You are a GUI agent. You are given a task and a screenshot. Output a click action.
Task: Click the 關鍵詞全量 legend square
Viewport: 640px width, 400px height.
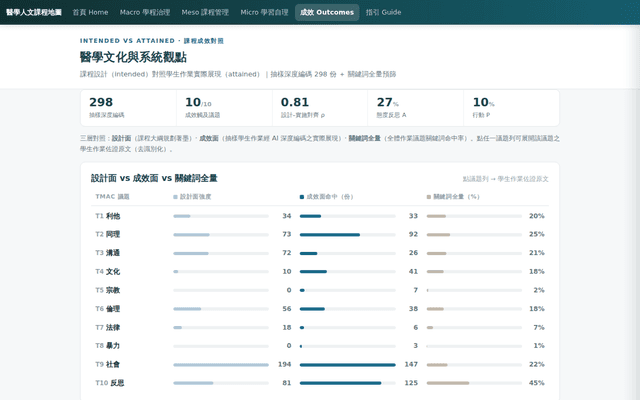click(x=429, y=197)
